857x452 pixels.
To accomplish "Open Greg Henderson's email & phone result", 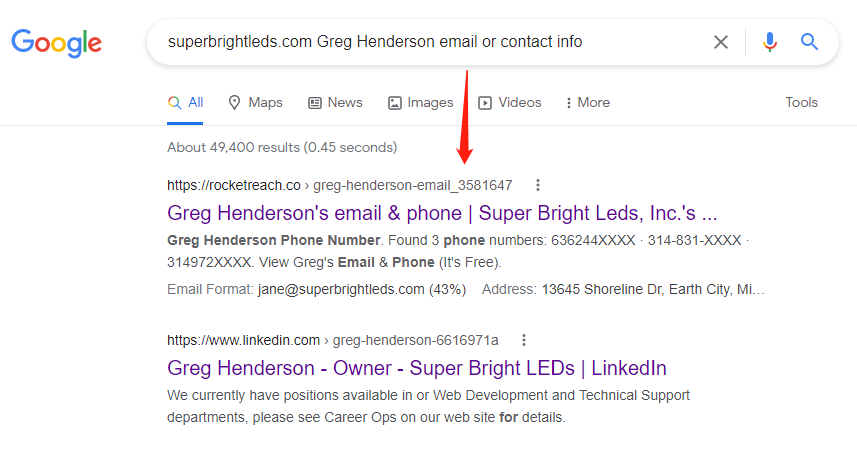I will point(442,213).
